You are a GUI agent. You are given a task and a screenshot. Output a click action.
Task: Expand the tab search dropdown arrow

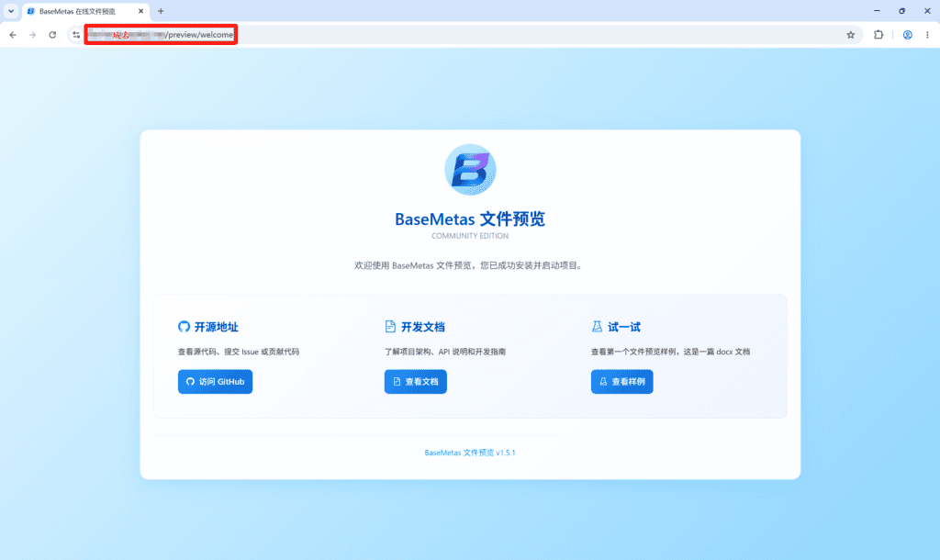click(x=11, y=11)
